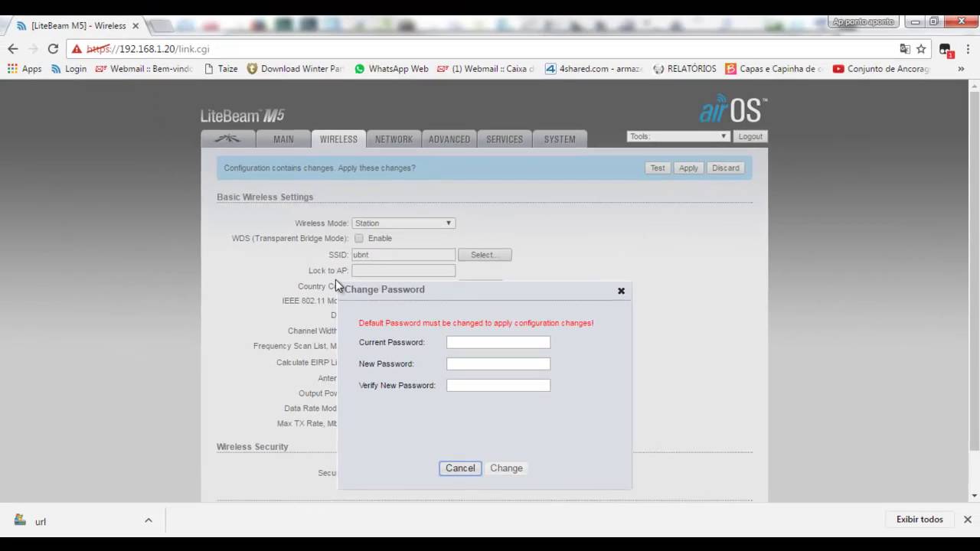Expand the url download options chevron
Screen dimensions: 980x551
click(x=149, y=520)
